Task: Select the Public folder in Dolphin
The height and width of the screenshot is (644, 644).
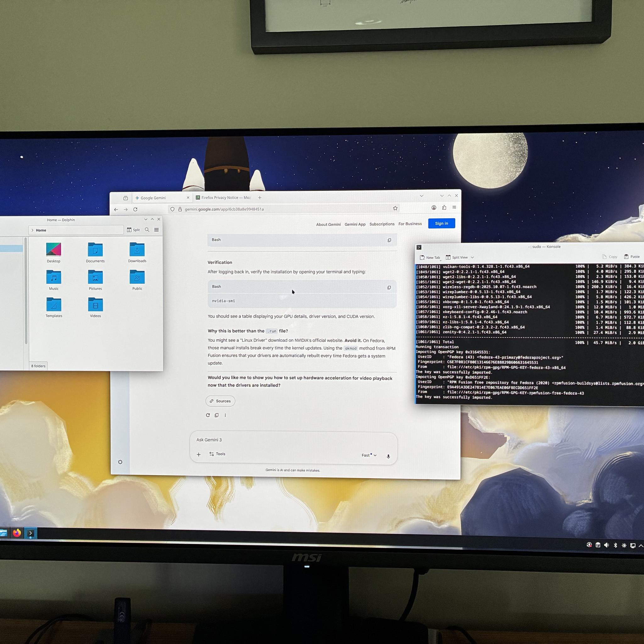Action: 137,280
